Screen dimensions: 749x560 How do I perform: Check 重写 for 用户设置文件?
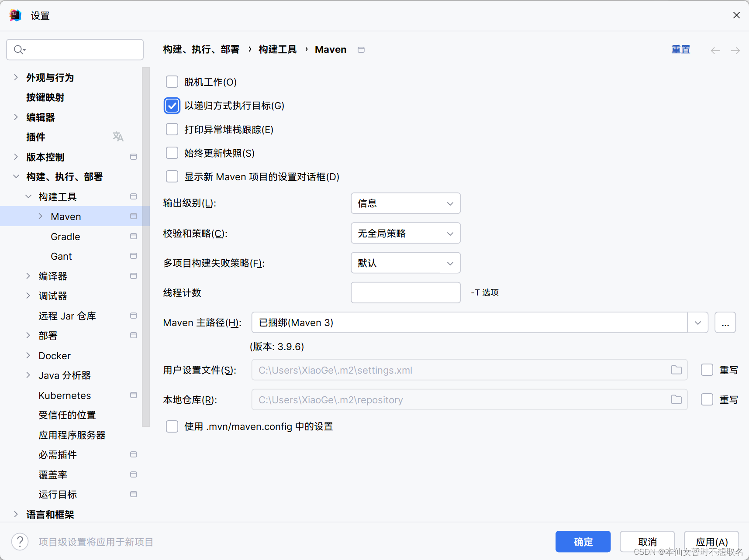707,370
